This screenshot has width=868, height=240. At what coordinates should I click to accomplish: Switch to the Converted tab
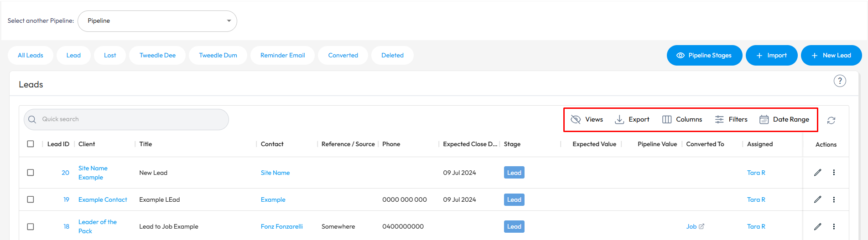(343, 56)
